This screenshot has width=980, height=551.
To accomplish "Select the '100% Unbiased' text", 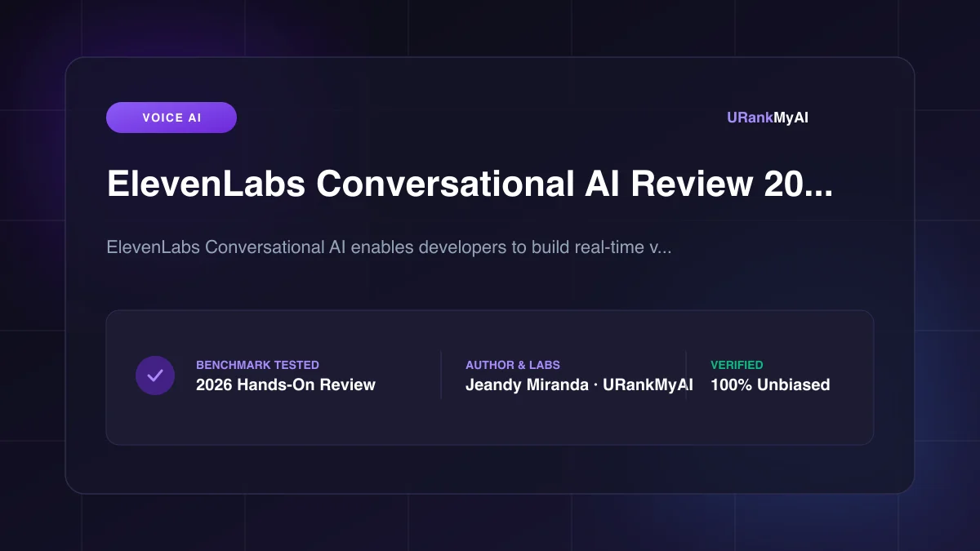I will (770, 384).
